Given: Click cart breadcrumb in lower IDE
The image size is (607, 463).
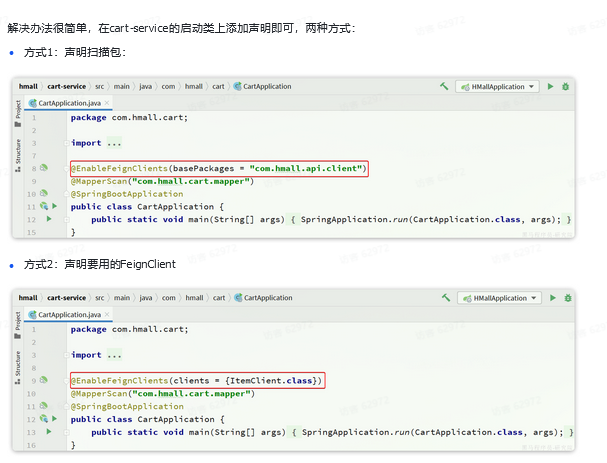Looking at the screenshot, I should (x=219, y=298).
